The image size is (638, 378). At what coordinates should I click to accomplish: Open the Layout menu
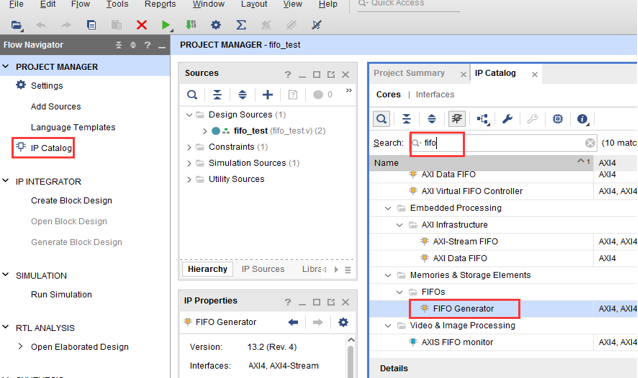click(254, 4)
